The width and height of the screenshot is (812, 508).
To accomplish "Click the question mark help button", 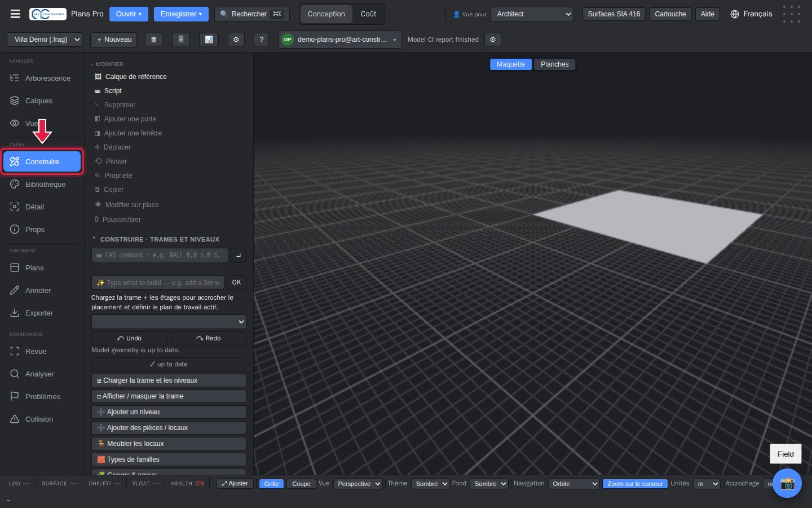I will click(x=262, y=40).
